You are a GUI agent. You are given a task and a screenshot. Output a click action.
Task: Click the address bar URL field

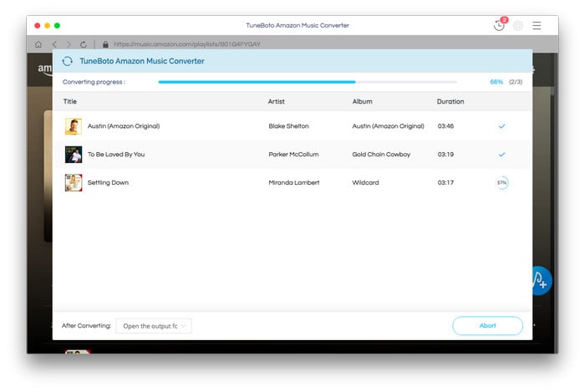187,44
